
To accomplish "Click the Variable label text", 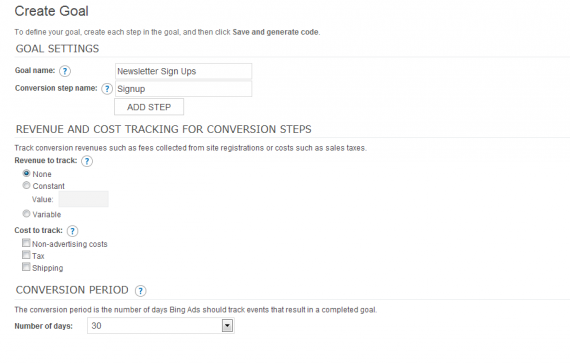I will [47, 215].
